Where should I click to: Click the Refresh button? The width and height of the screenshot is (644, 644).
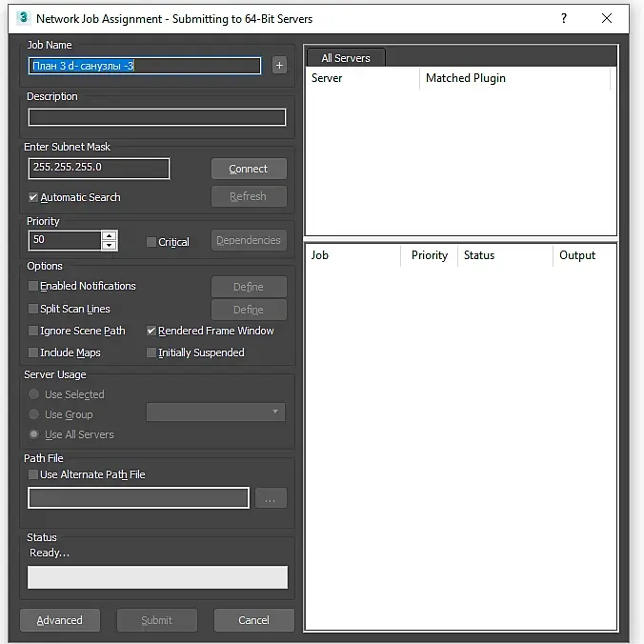249,196
